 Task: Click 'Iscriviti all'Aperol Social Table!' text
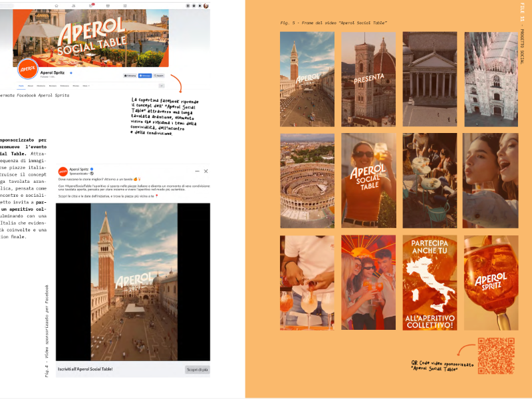85,369
